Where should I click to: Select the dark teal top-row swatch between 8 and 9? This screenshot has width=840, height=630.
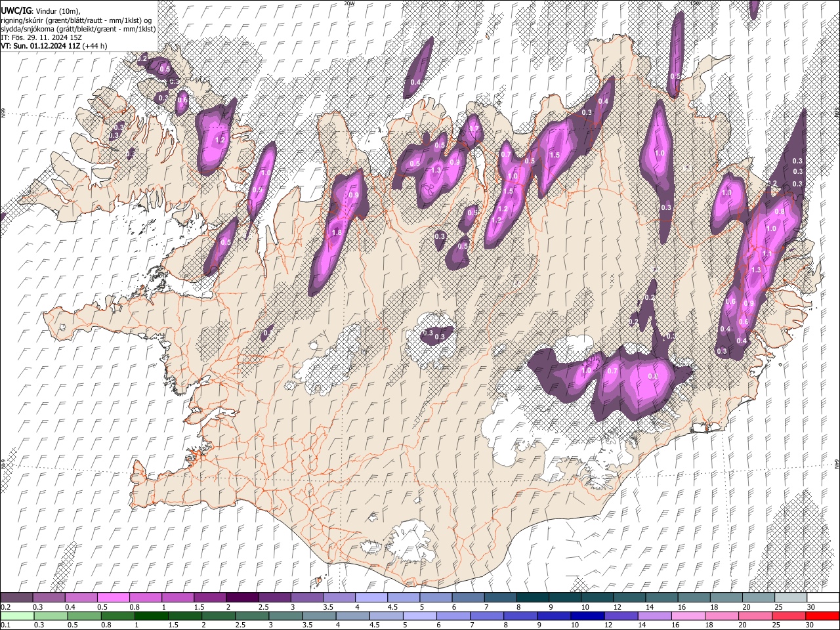click(x=533, y=597)
